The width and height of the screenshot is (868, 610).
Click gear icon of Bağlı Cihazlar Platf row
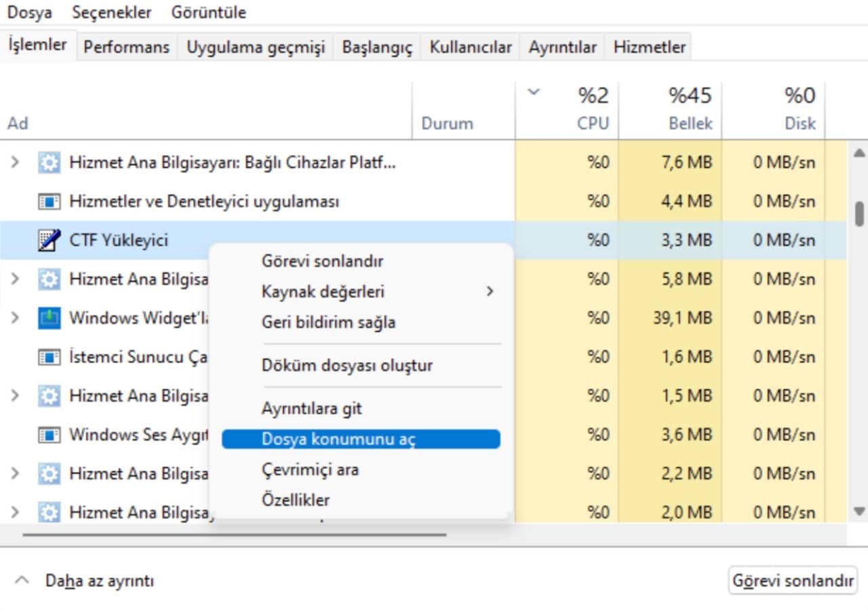click(x=49, y=163)
